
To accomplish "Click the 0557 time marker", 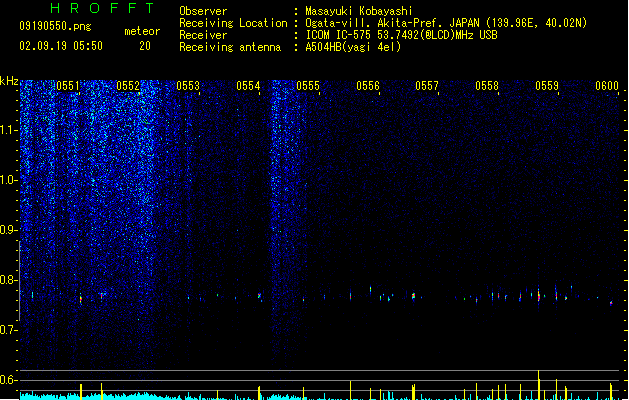I will coord(427,86).
